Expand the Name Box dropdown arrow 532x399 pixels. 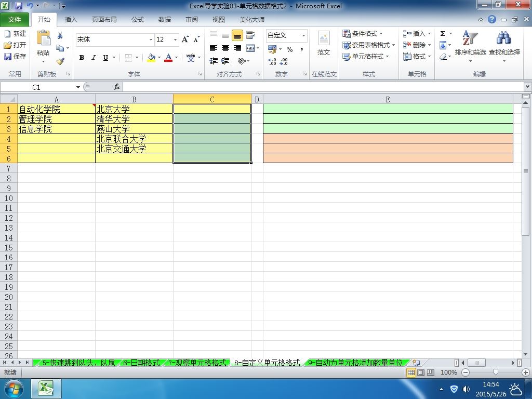click(78, 87)
